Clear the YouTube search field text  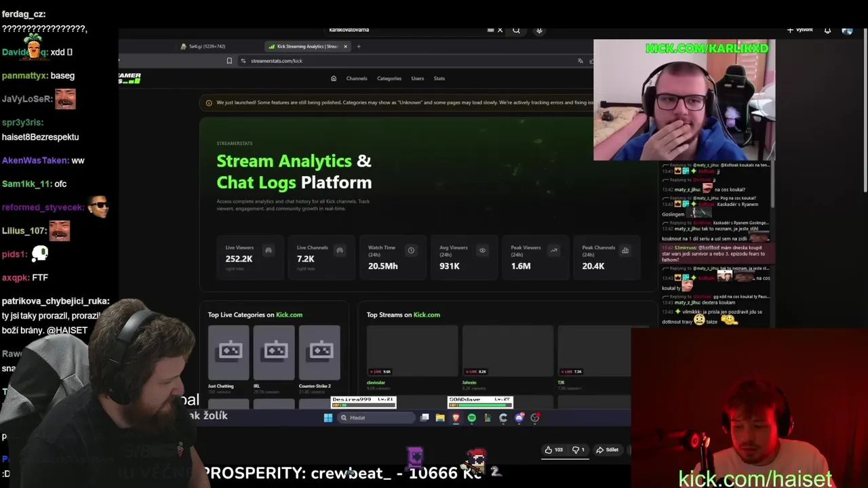click(500, 30)
